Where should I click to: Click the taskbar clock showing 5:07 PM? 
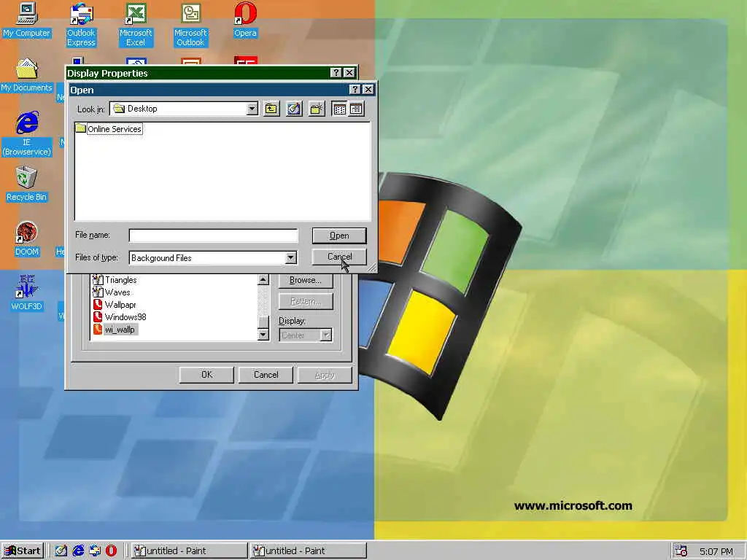click(x=716, y=551)
